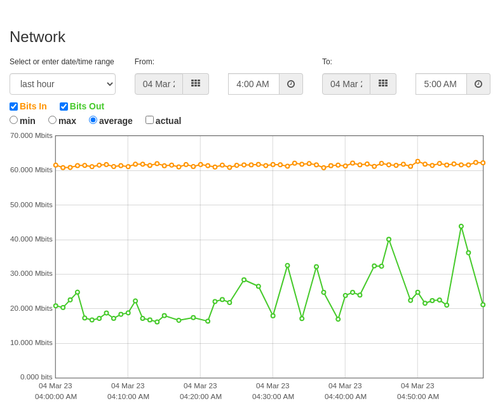Click the 0.000 bits axis label
Screen dimensions: 500x403
tap(36, 377)
